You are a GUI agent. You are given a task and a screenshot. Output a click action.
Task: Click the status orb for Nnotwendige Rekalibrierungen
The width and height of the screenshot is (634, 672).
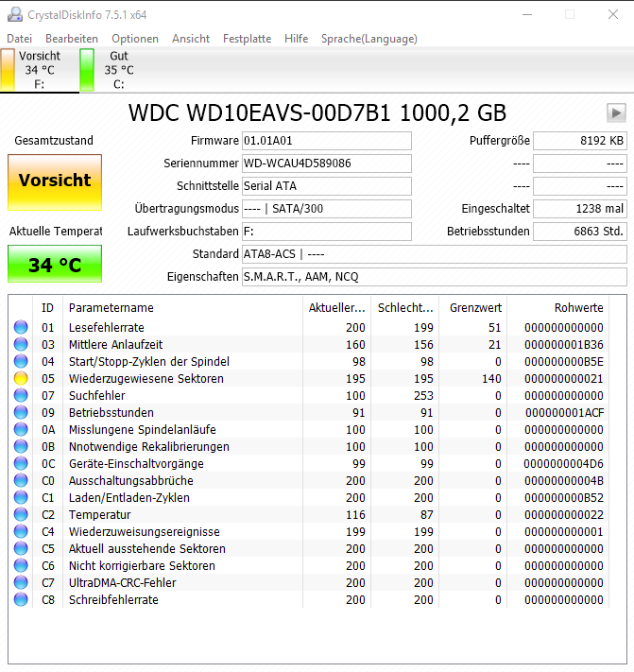click(21, 446)
